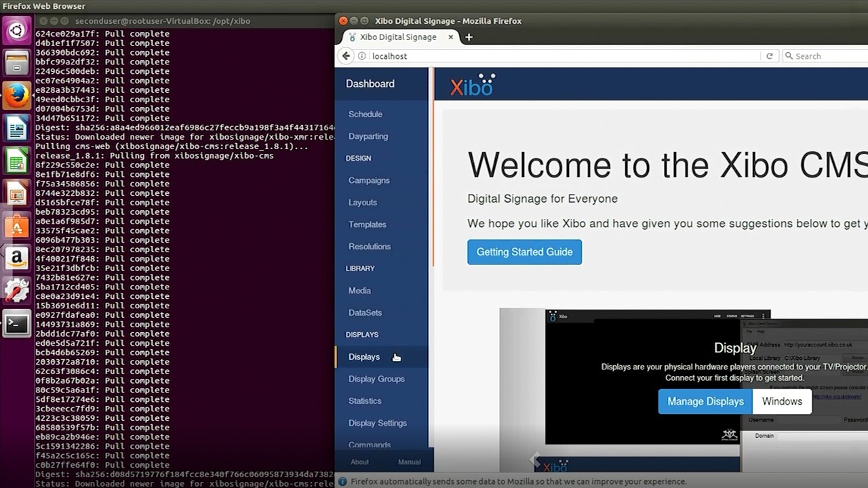
Task: Launch LibreOffice Writer from launcher
Action: (x=17, y=127)
